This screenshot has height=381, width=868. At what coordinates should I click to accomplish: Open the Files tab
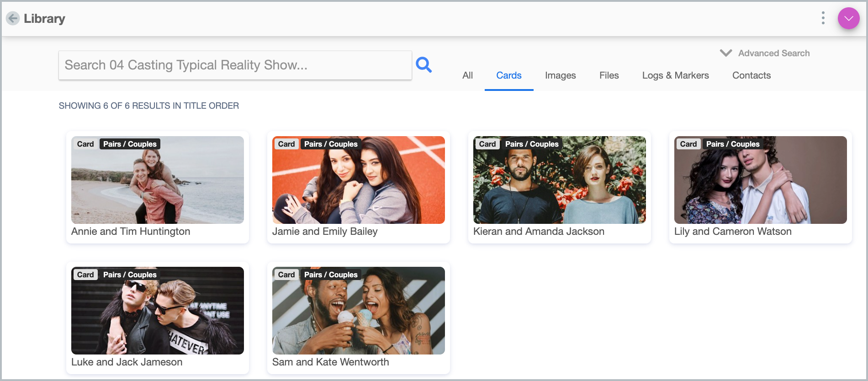click(609, 75)
